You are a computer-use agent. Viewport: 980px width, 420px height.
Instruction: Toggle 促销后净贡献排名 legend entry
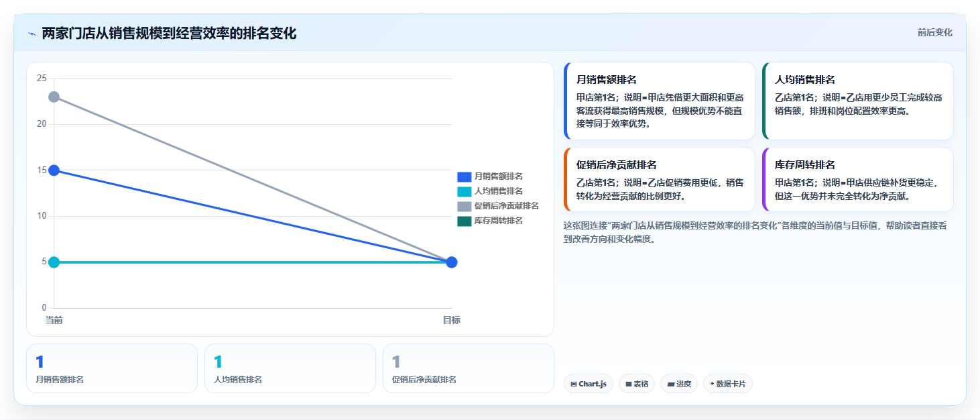498,206
